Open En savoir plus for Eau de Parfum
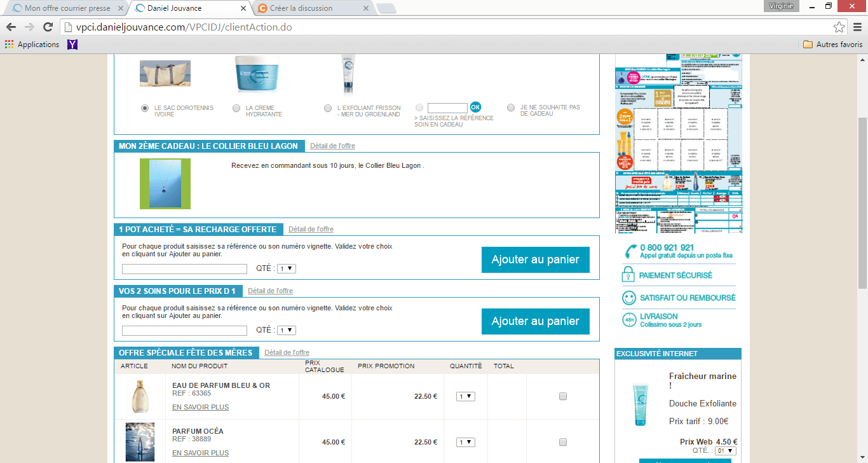 pos(200,407)
